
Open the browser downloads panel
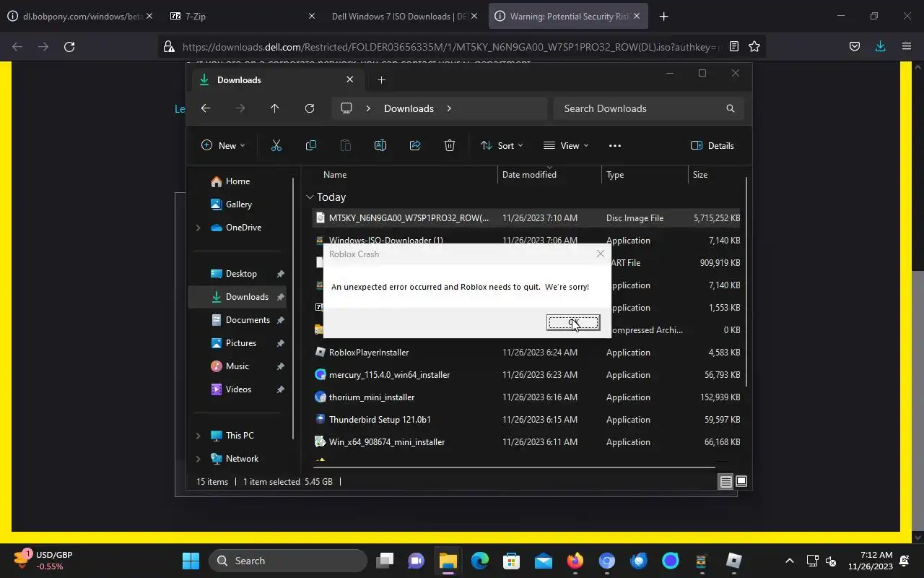click(880, 46)
